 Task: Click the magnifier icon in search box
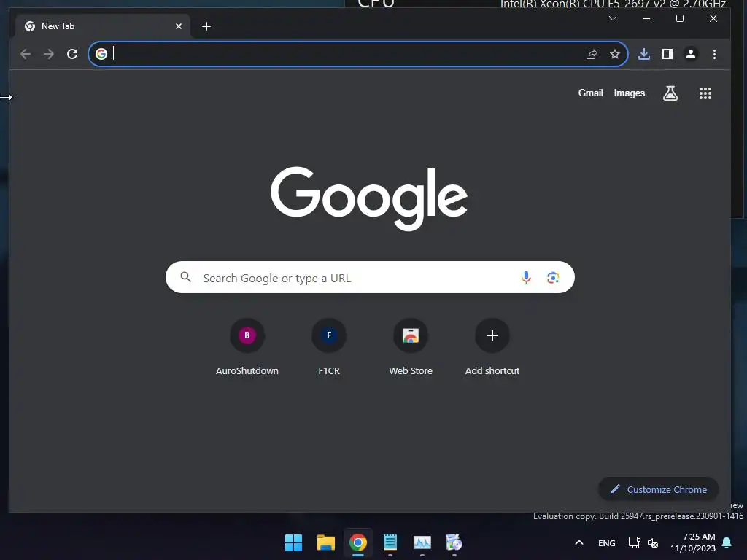pos(186,277)
